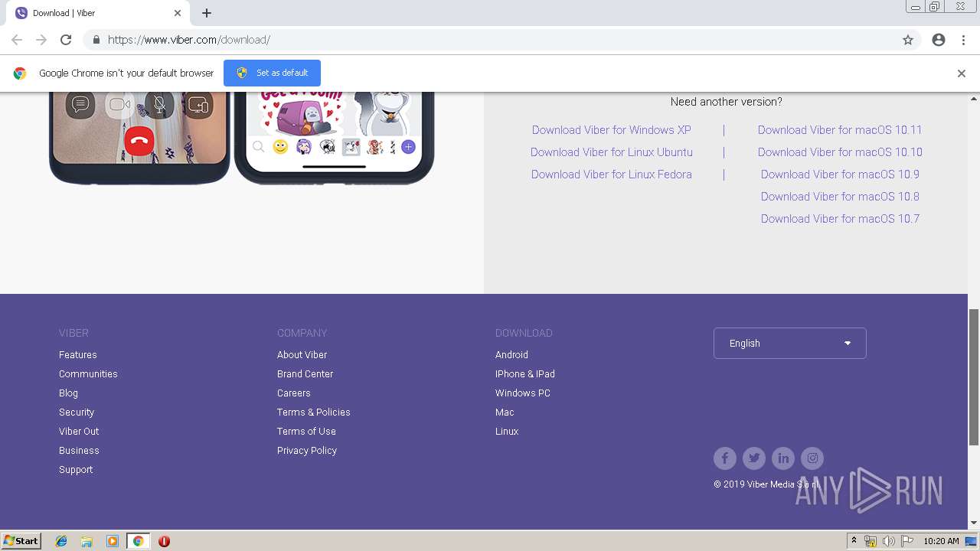Open the Features footer link
This screenshot has height=551, width=980.
point(78,355)
